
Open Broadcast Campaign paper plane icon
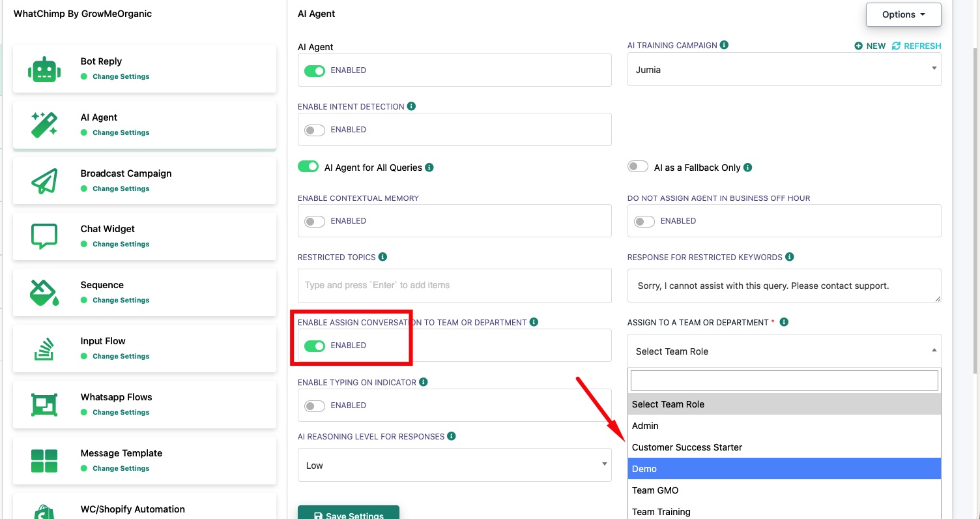coord(44,181)
